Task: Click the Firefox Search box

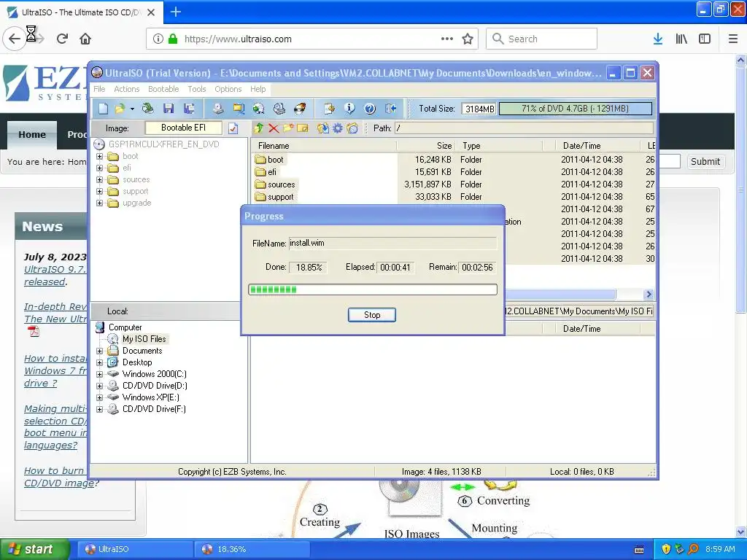Action: tap(541, 39)
